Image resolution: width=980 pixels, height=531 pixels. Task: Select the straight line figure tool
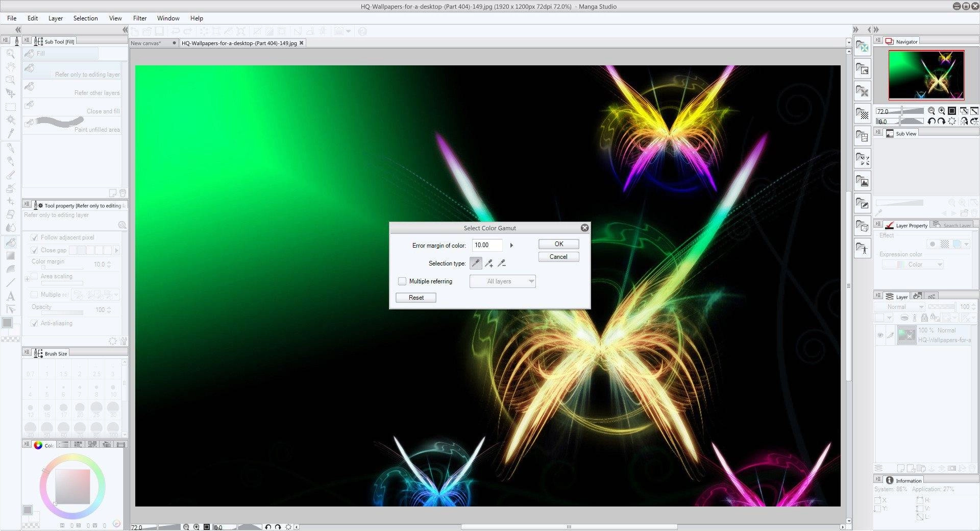coord(10,282)
